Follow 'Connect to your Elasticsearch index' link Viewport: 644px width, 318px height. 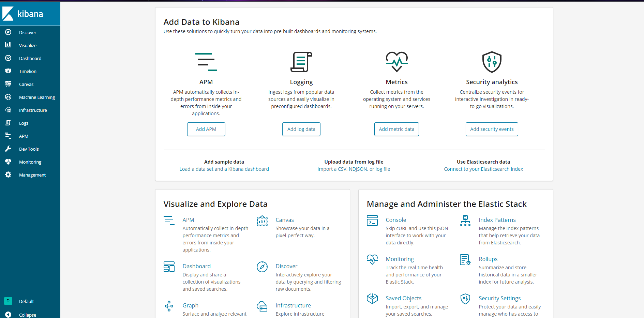(x=483, y=169)
